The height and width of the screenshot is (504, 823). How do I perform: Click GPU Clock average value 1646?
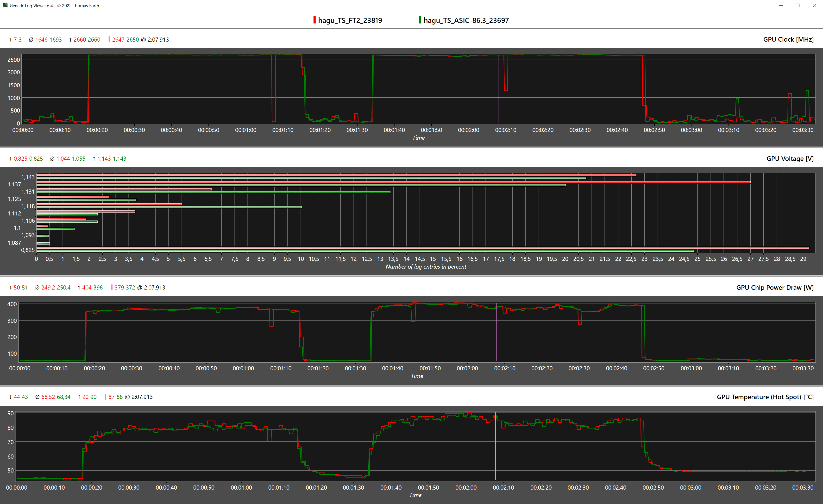[x=41, y=39]
